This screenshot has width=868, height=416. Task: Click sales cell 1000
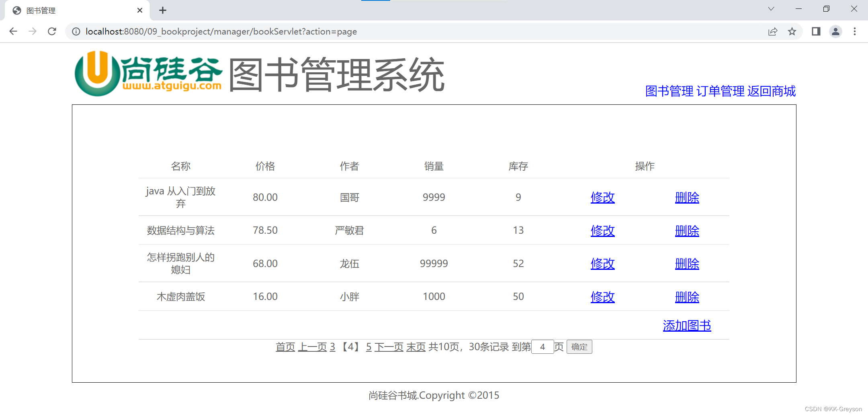point(434,296)
